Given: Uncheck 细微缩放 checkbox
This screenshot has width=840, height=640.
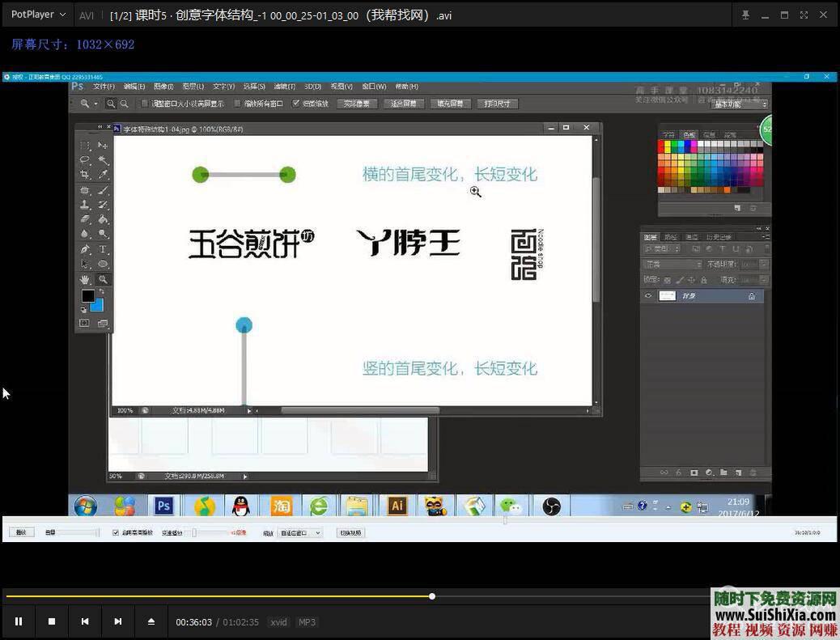Looking at the screenshot, I should point(295,104).
